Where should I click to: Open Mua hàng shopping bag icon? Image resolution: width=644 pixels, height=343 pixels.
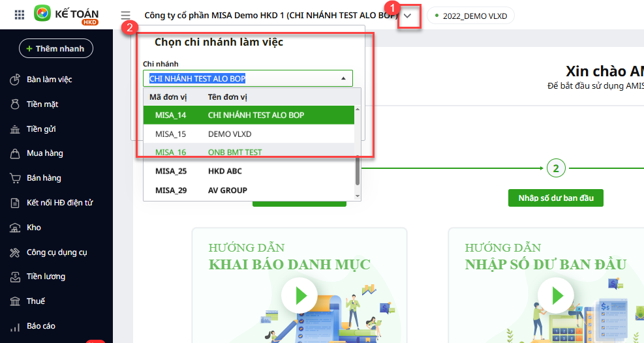[15, 154]
